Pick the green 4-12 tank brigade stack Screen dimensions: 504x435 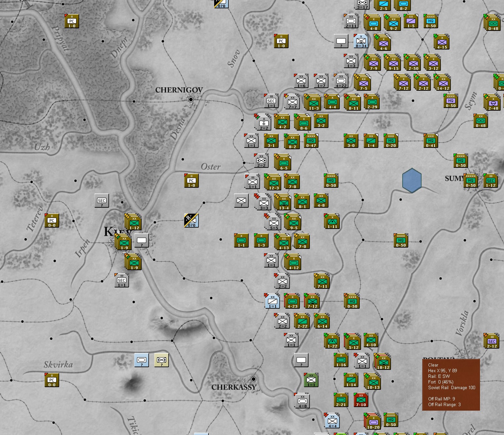click(x=293, y=262)
